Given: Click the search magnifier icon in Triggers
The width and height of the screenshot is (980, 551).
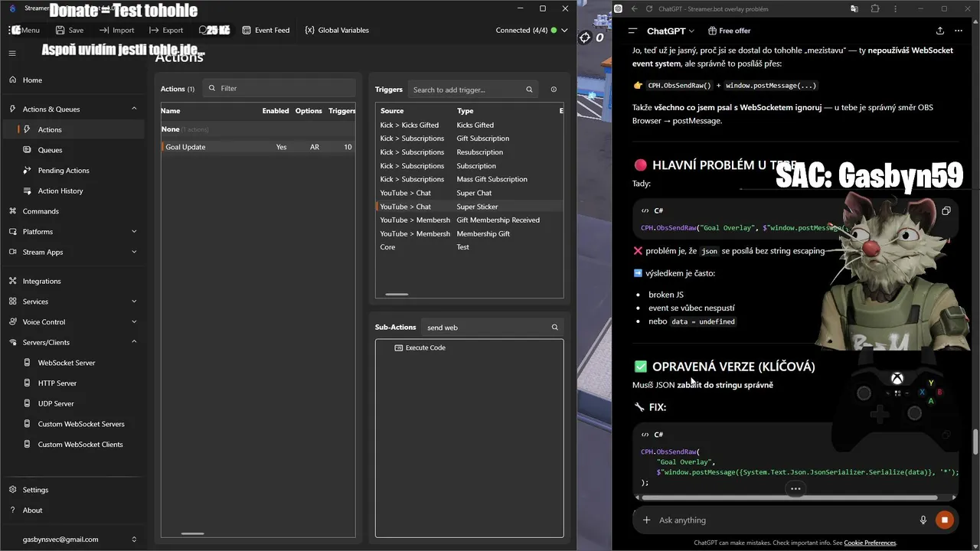Looking at the screenshot, I should coord(529,90).
